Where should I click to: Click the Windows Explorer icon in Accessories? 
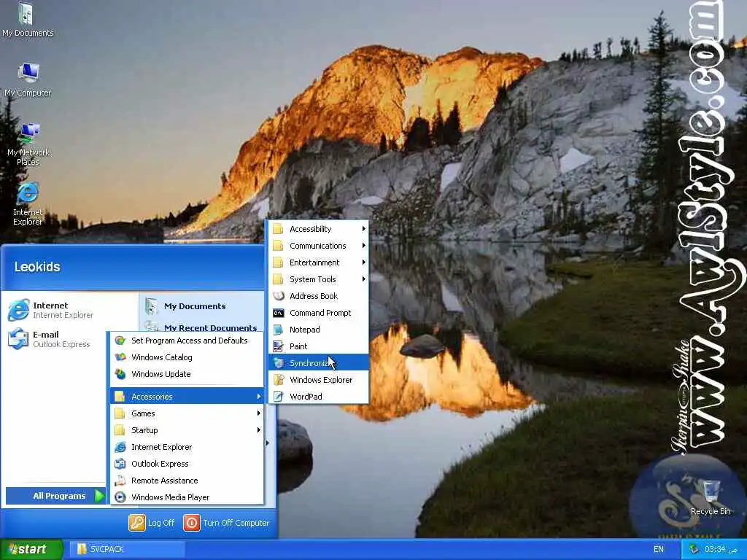pyautogui.click(x=279, y=380)
